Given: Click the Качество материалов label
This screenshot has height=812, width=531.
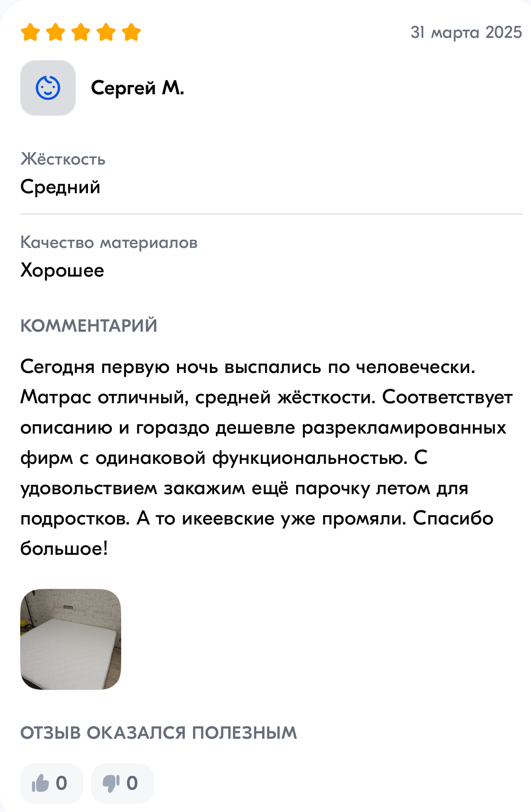Looking at the screenshot, I should (x=109, y=242).
